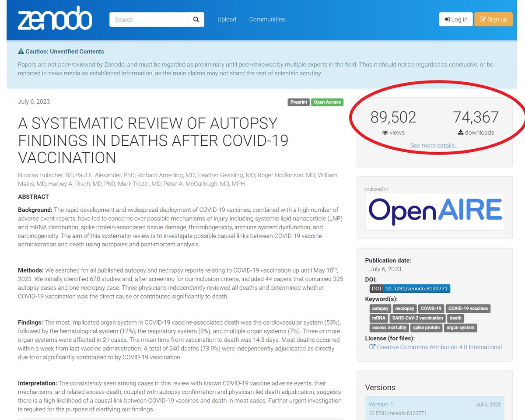The height and width of the screenshot is (420, 525).
Task: Select the organ system keyword tag
Action: tap(461, 327)
